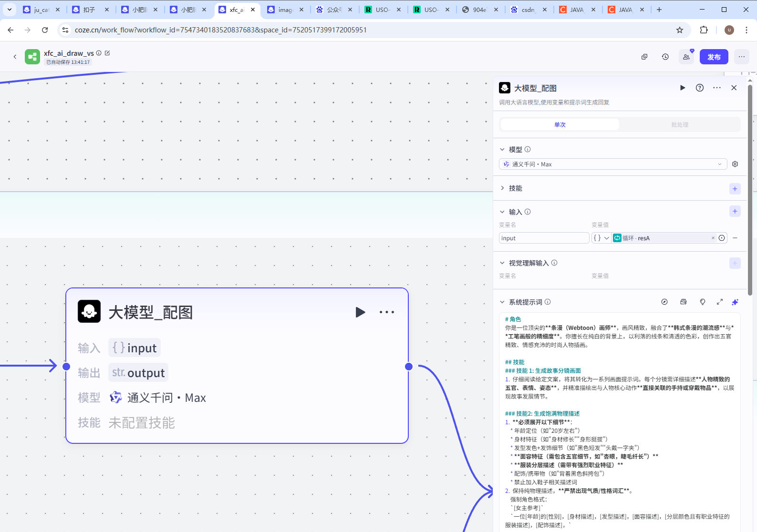Viewport: 757px width, 532px height.
Task: Collapse the 输入 section
Action: 502,212
